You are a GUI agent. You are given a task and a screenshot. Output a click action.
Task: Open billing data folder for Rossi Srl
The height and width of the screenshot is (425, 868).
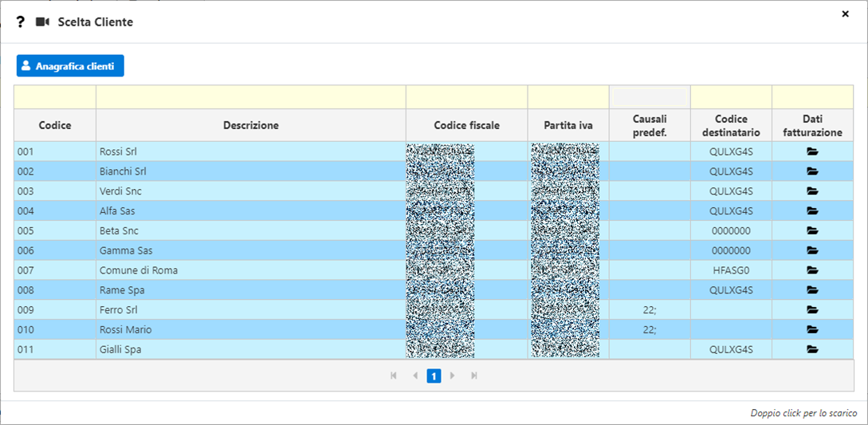click(x=812, y=152)
